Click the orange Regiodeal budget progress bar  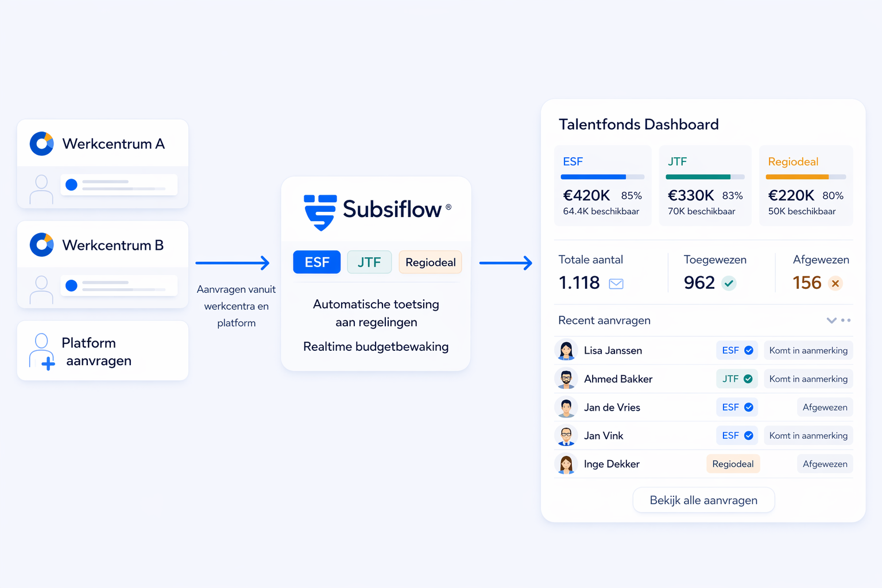806,177
